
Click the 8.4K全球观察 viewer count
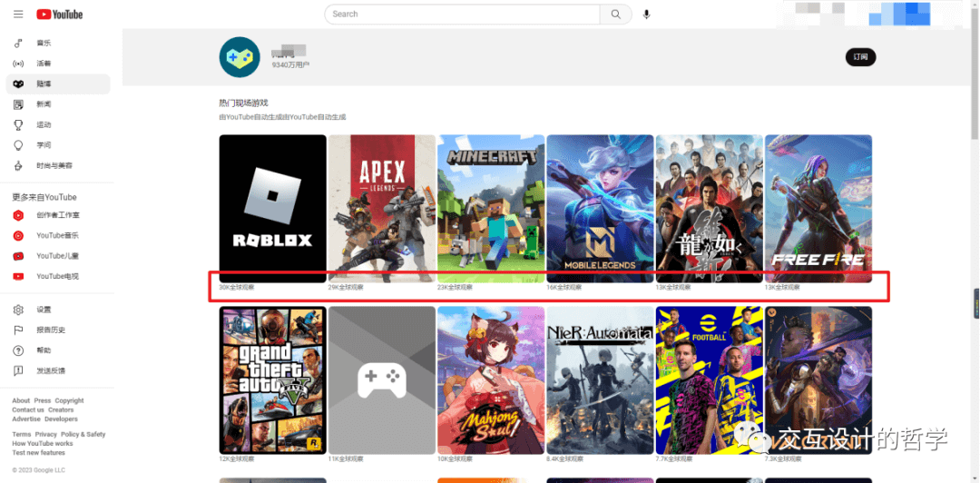[x=565, y=459]
